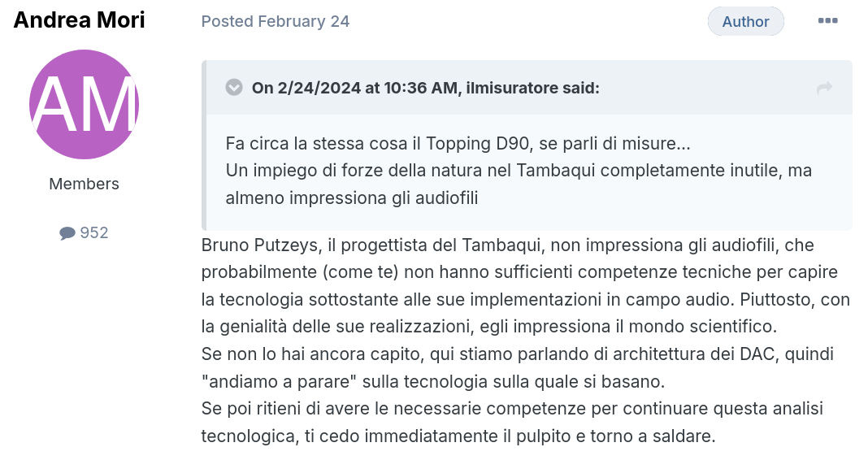
Task: Open Andrea Mori's AM avatar
Action: 85,105
